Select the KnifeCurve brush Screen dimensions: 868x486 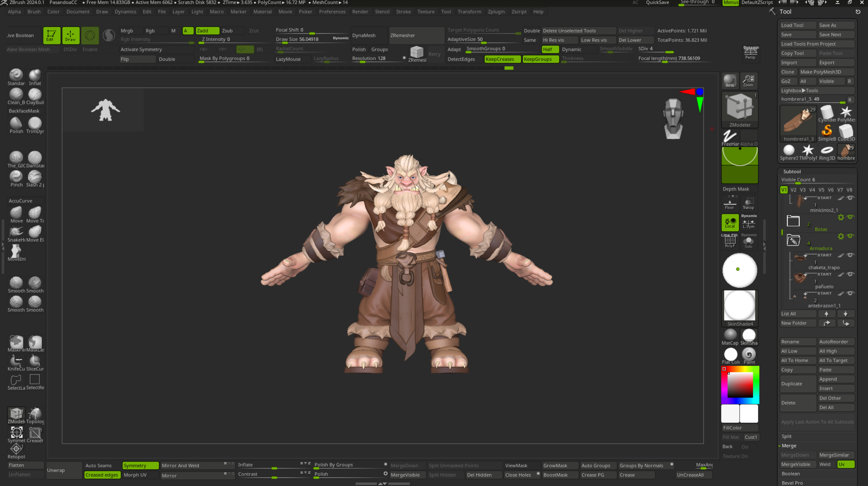click(x=16, y=361)
